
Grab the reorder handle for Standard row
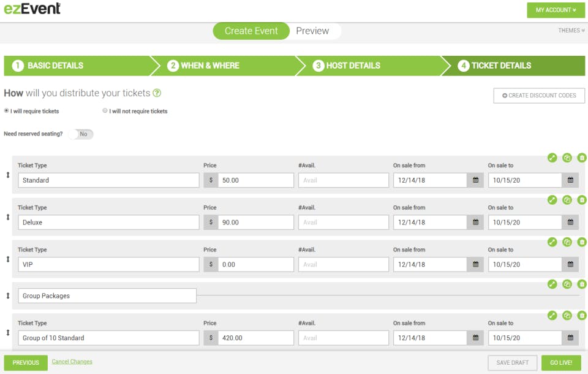click(8, 175)
